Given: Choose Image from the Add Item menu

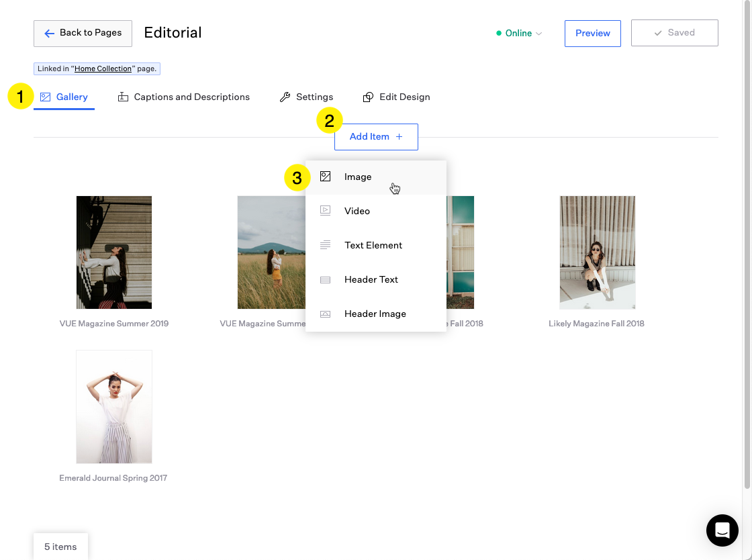Looking at the screenshot, I should pyautogui.click(x=376, y=177).
